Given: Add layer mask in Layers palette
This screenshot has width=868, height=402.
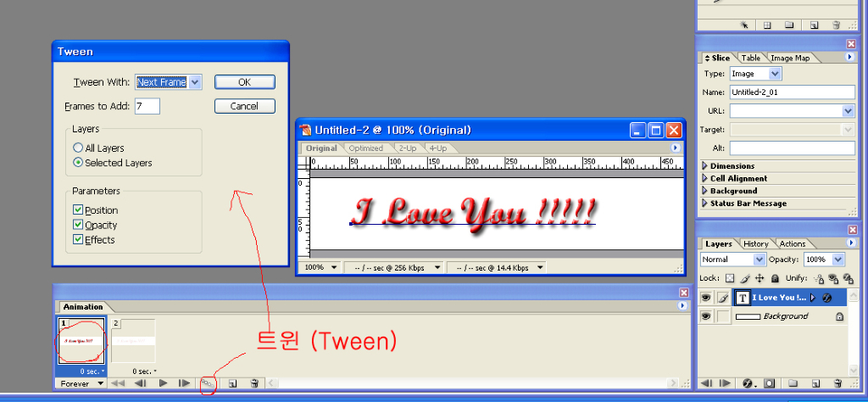Looking at the screenshot, I should 770,383.
